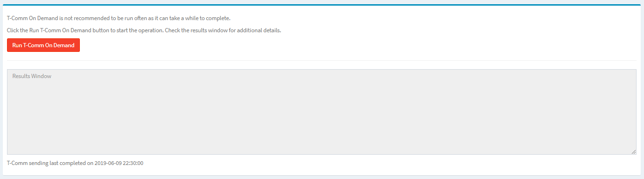Click the Run T-Comm On Demand button

pyautogui.click(x=43, y=45)
